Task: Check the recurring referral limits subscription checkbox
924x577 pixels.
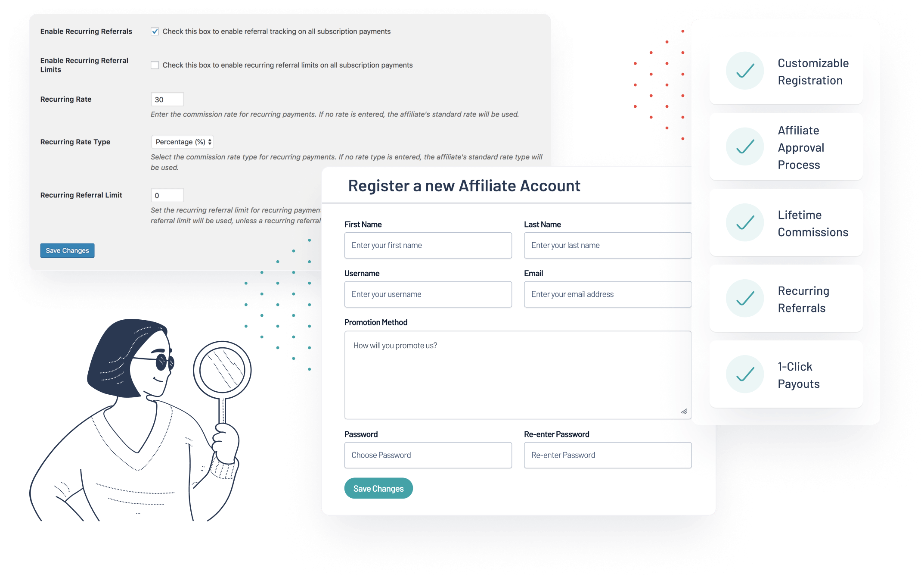Action: pos(154,65)
